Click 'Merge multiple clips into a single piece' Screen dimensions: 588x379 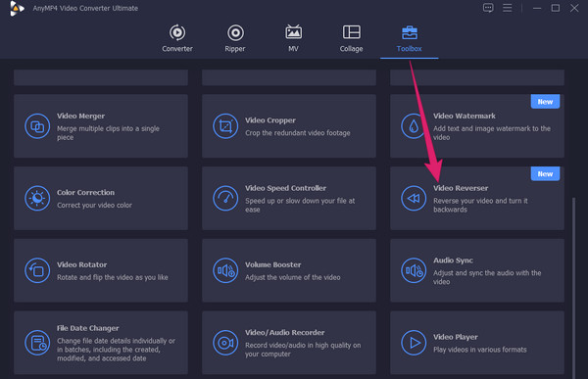click(108, 133)
